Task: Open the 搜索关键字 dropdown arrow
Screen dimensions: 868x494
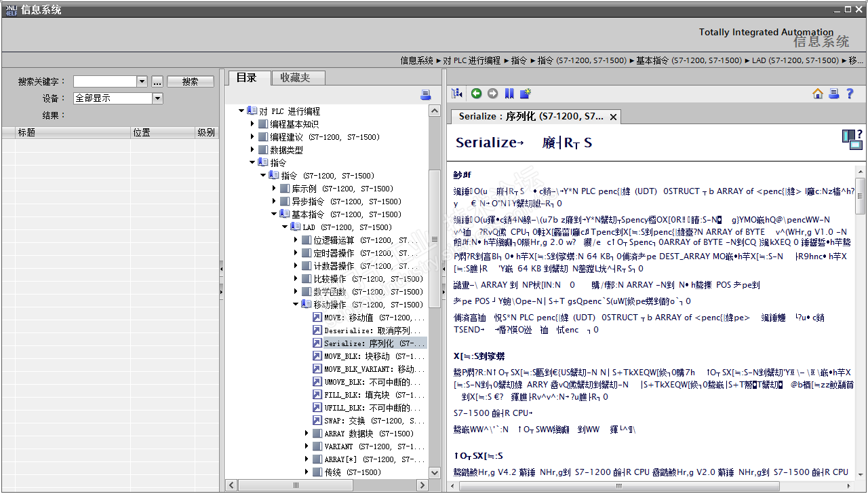Action: (142, 81)
